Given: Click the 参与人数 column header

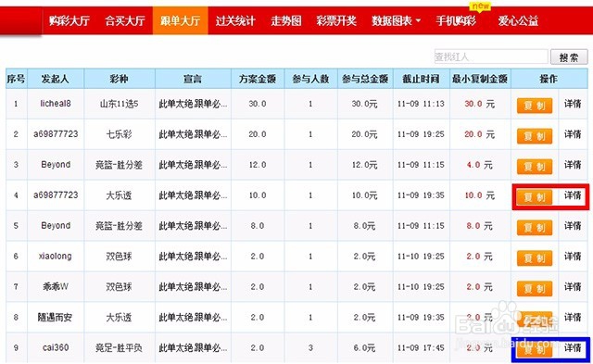Looking at the screenshot, I should tap(310, 79).
